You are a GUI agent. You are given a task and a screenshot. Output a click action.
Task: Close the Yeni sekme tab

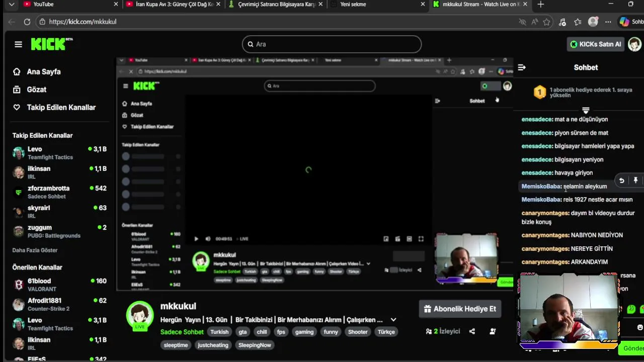[x=423, y=5]
